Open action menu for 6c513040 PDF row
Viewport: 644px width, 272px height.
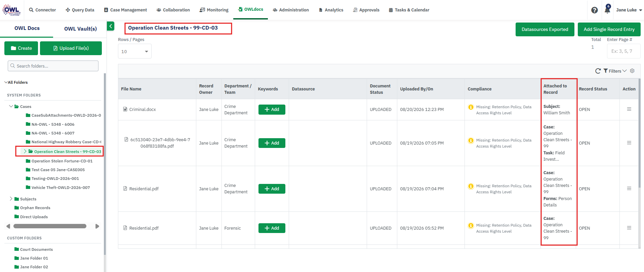[629, 143]
